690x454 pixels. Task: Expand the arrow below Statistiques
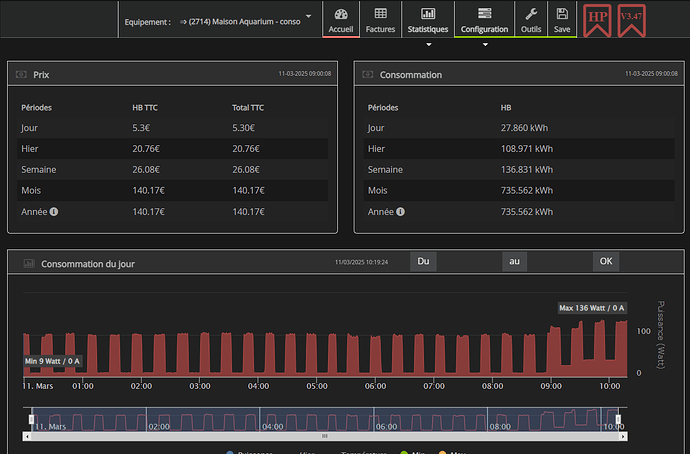[429, 44]
